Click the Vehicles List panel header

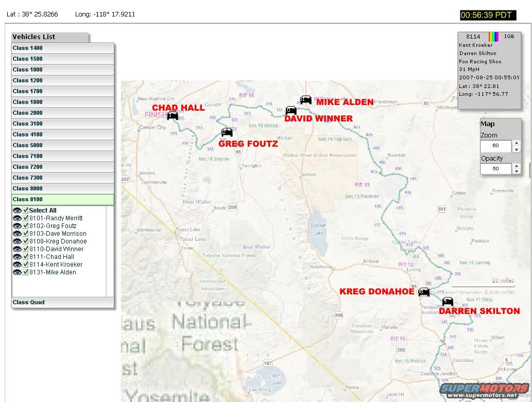[x=50, y=37]
